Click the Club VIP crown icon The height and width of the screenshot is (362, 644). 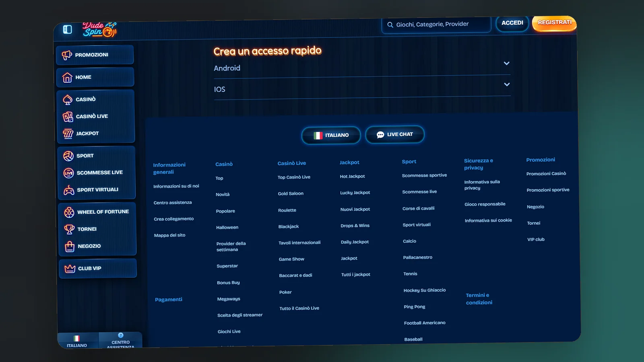click(x=70, y=269)
